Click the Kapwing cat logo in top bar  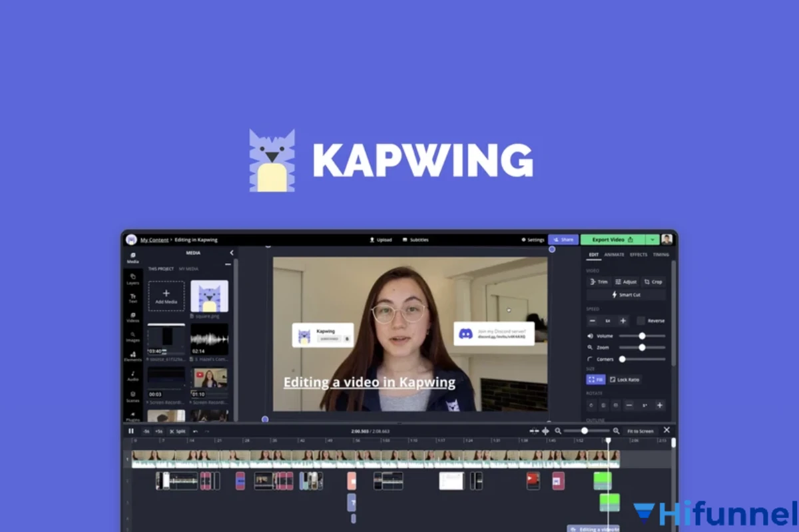point(131,240)
